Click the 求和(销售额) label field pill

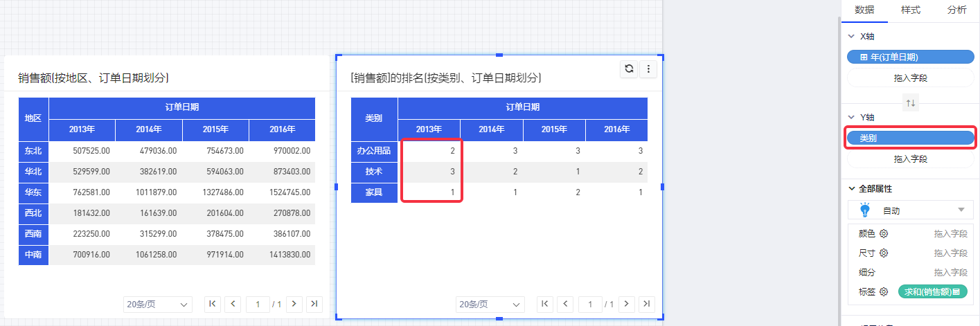pos(932,292)
